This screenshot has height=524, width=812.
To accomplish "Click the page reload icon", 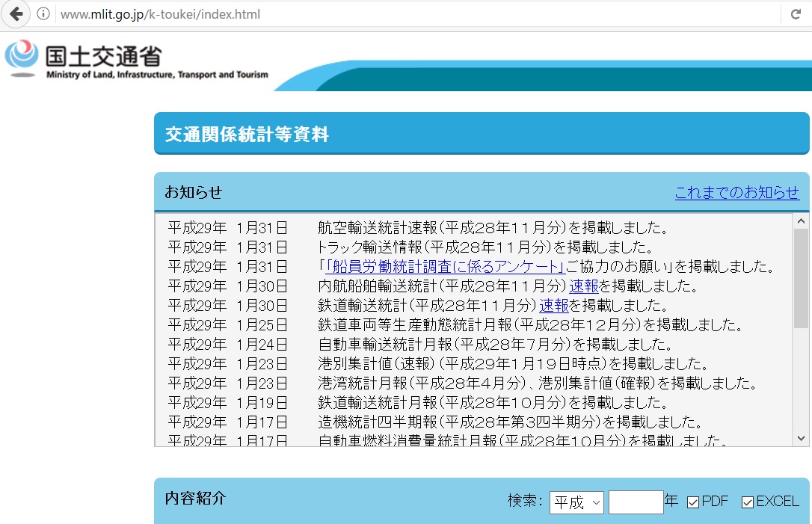I will pos(796,14).
